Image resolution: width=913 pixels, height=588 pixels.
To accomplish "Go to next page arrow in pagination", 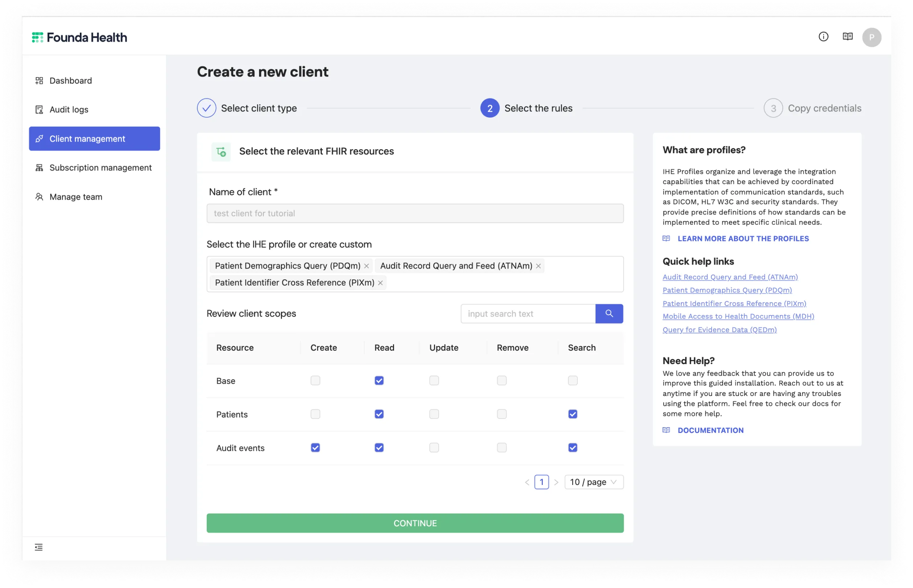I will (x=556, y=482).
